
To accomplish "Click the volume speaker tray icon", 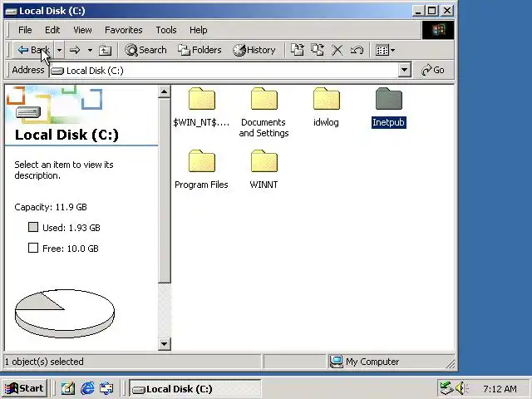I will coord(461,388).
